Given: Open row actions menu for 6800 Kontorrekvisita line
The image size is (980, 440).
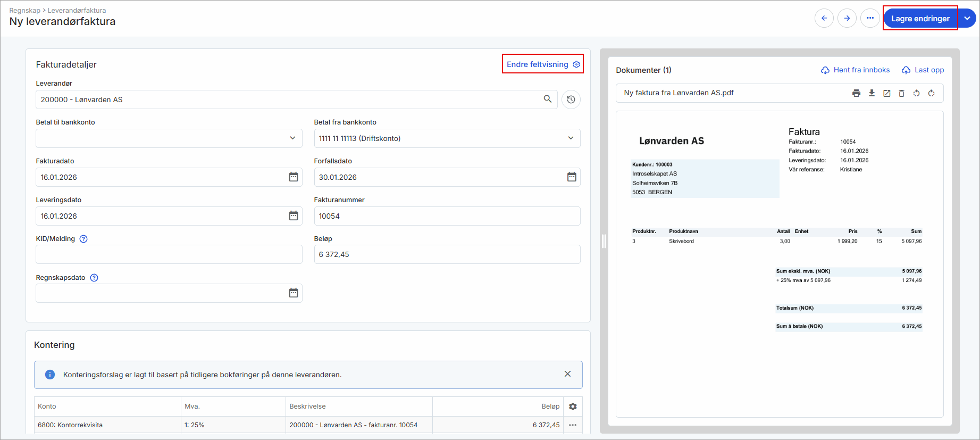Looking at the screenshot, I should click(x=573, y=425).
